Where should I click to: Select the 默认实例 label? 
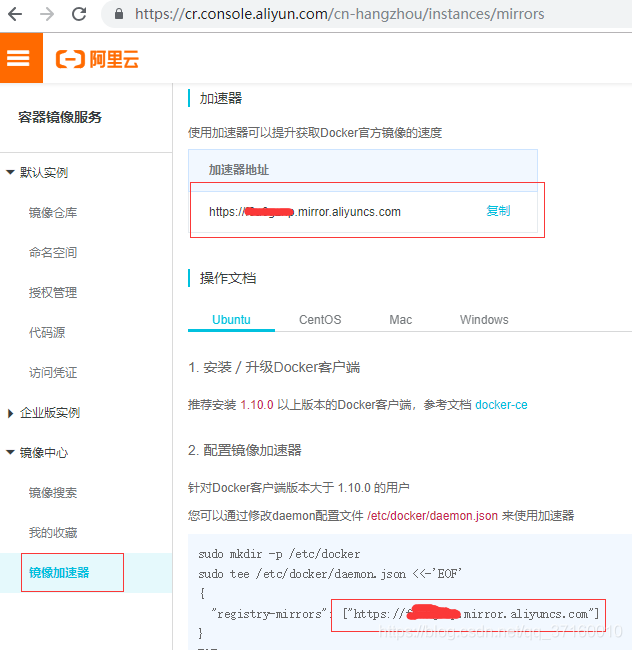pyautogui.click(x=44, y=172)
